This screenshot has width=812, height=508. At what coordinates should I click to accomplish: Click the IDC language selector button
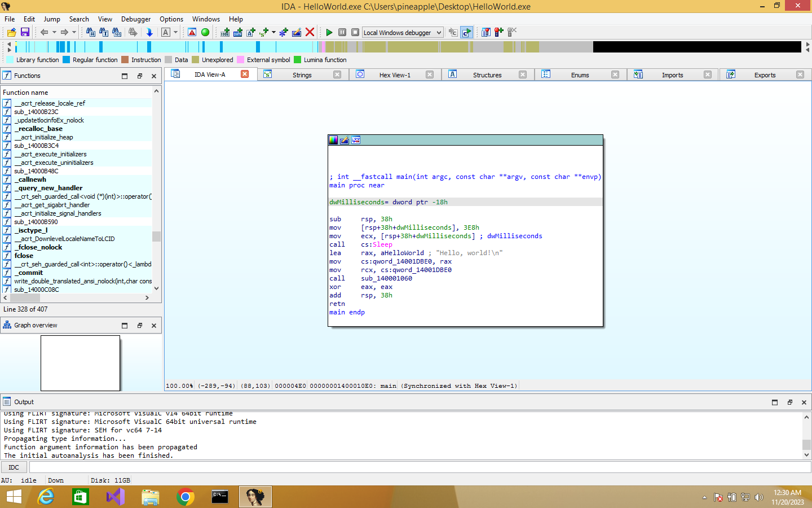[x=14, y=467]
